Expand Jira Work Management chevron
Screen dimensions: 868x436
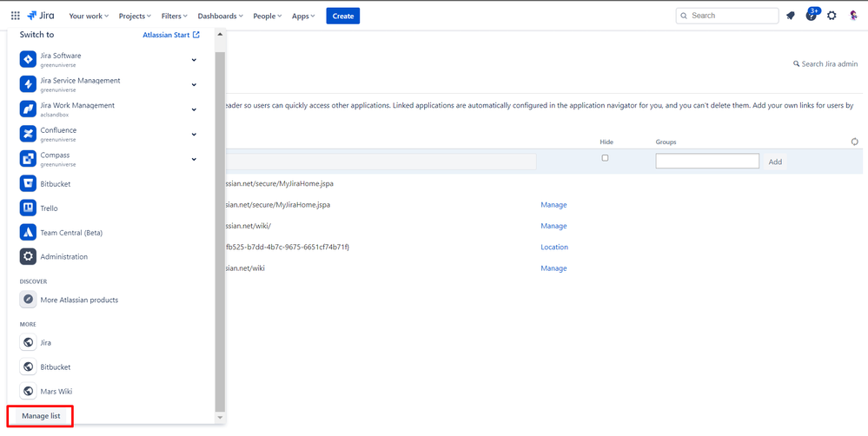click(194, 109)
